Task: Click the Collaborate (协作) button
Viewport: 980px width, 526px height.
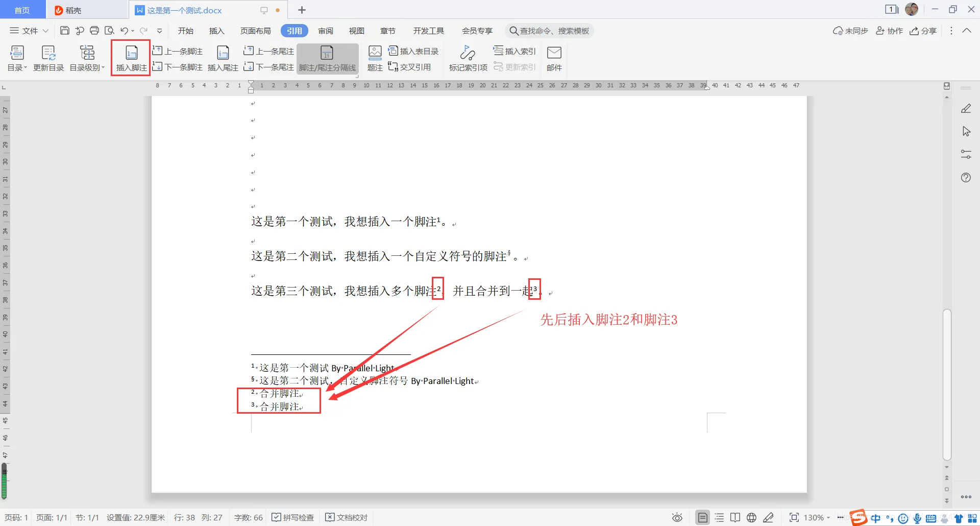Action: point(890,31)
